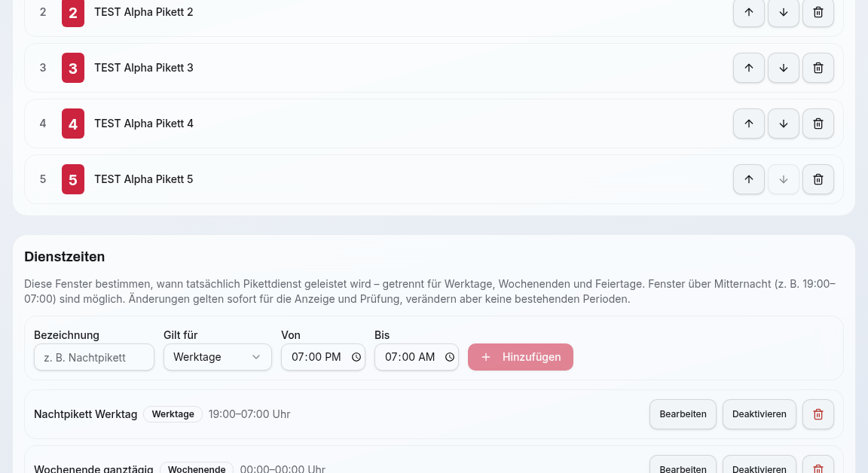Move TEST Alpha Pikett 5 up
This screenshot has width=868, height=473.
748,180
